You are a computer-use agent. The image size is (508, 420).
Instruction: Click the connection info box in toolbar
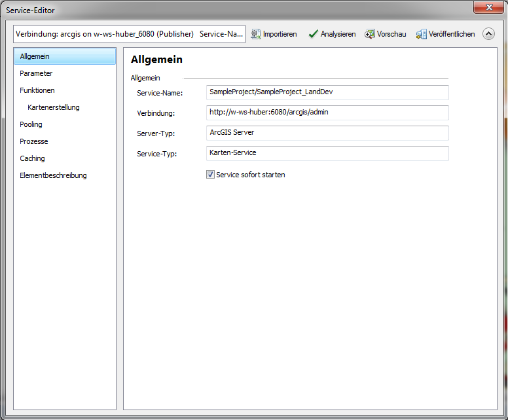[x=129, y=34]
